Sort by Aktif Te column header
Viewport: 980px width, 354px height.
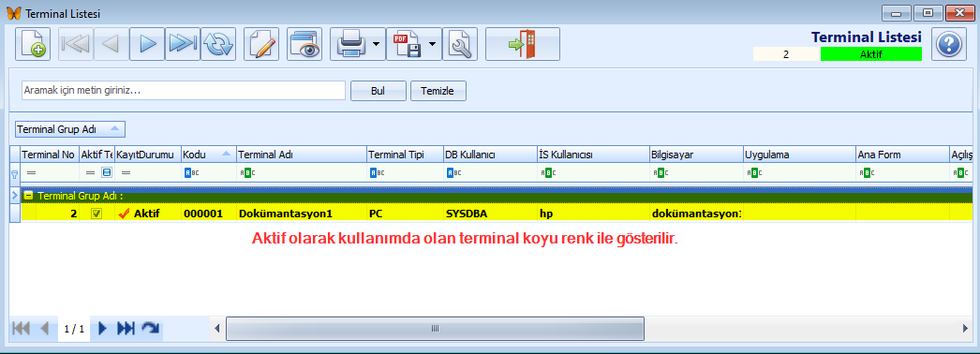point(97,155)
